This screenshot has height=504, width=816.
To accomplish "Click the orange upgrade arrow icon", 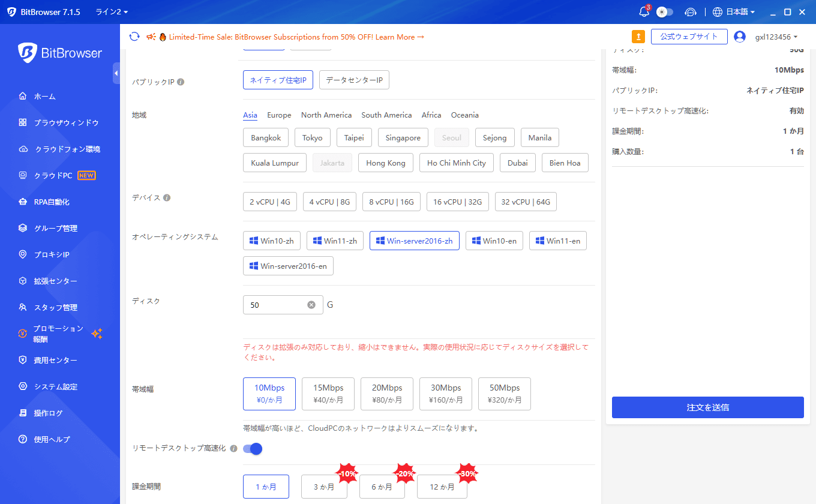I will point(638,37).
